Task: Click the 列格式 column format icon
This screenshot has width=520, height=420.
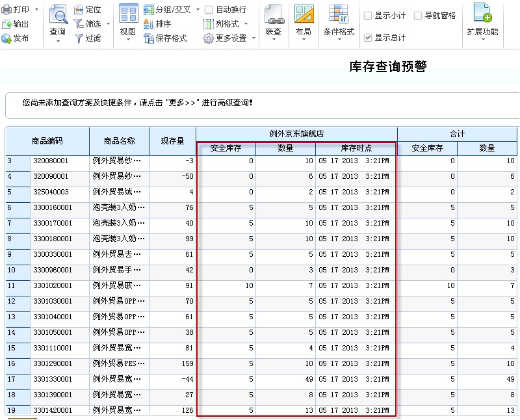Action: tap(208, 24)
